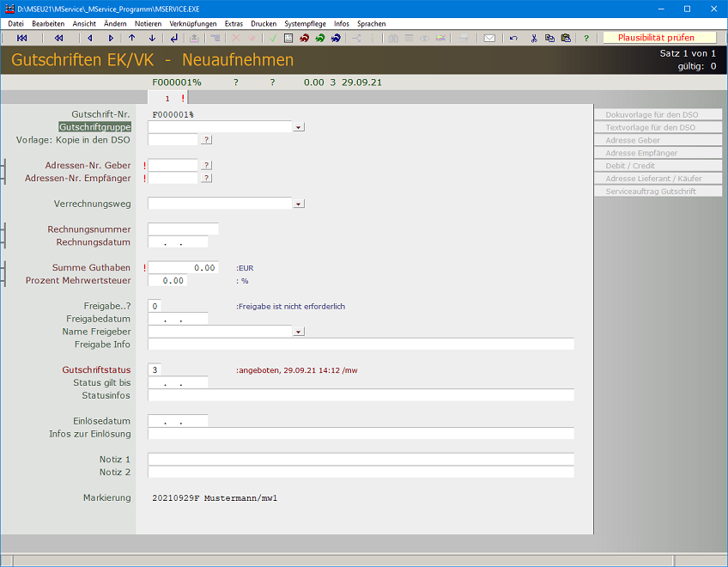
Task: Jump to first record with rewind icon
Action: (x=21, y=38)
